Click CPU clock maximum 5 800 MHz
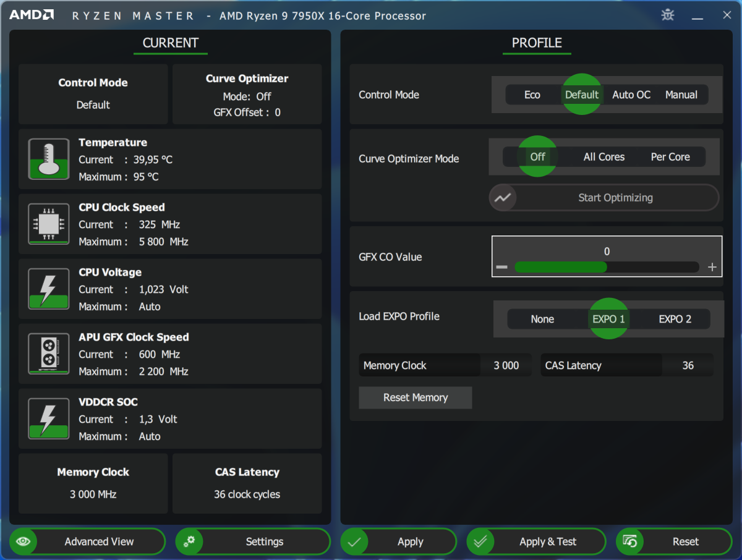742x560 pixels. (164, 242)
